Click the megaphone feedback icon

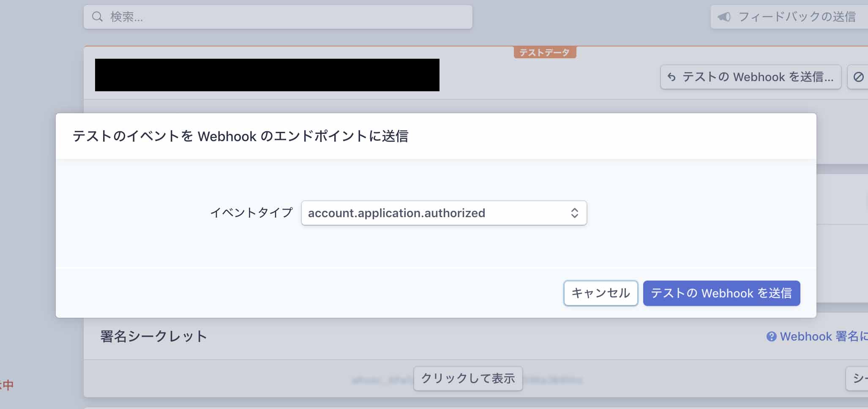[724, 17]
